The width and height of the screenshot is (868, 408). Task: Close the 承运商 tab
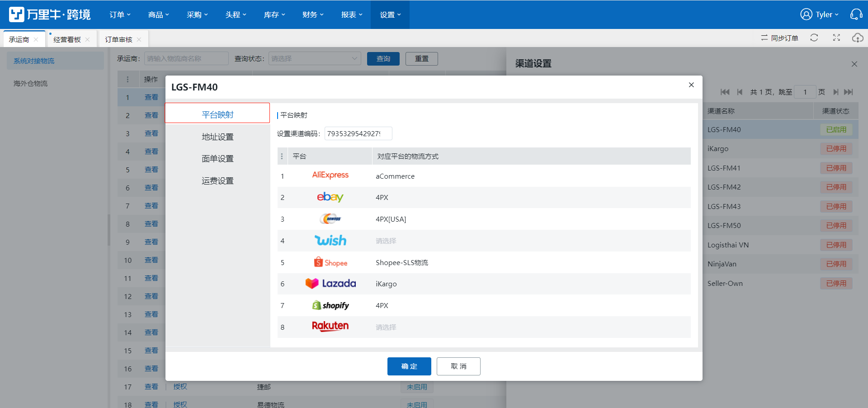tap(36, 40)
